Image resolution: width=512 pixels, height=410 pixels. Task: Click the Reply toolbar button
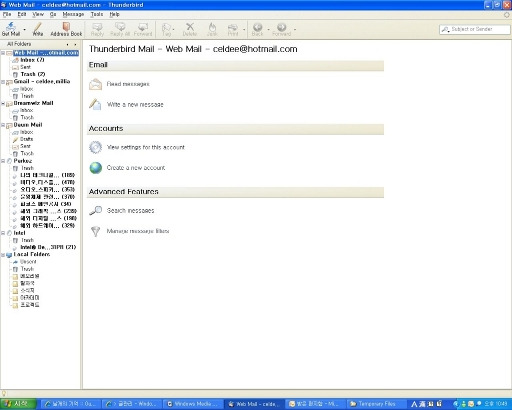(x=97, y=29)
